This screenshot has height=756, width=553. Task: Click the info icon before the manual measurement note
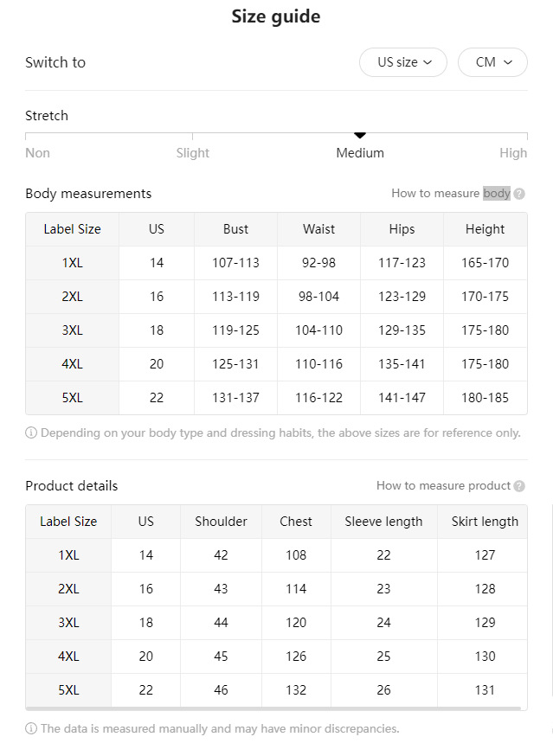[x=31, y=728]
